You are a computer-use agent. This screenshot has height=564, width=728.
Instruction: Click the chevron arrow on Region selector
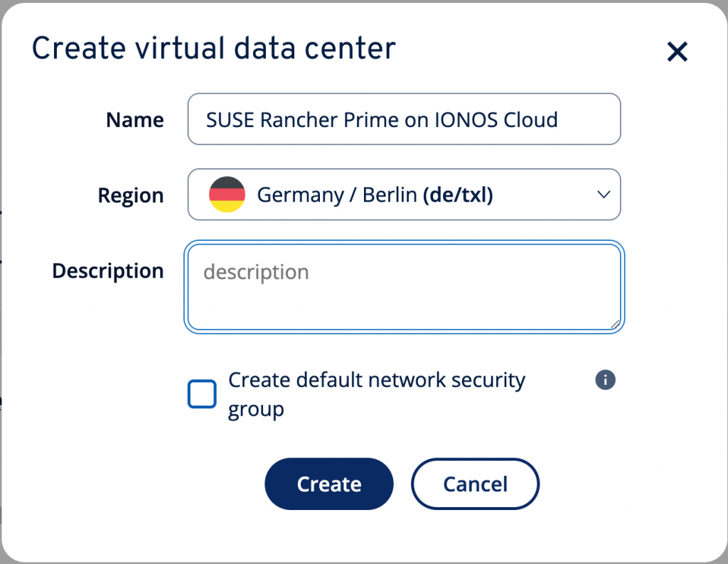click(x=603, y=195)
